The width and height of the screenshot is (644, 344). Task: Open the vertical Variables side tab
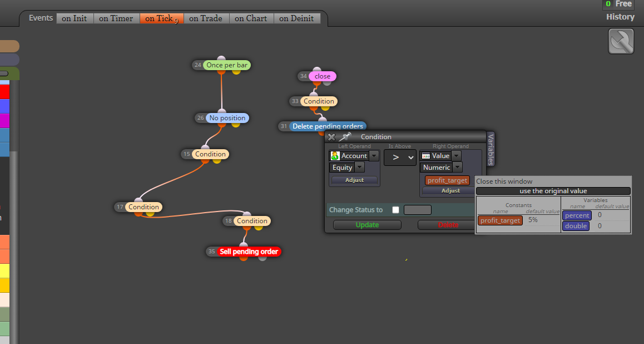point(491,149)
